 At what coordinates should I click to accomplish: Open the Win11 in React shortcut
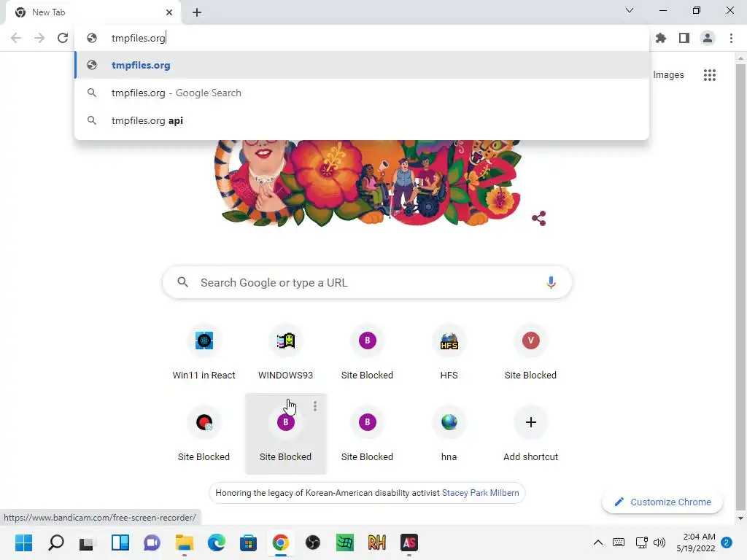[x=204, y=353]
